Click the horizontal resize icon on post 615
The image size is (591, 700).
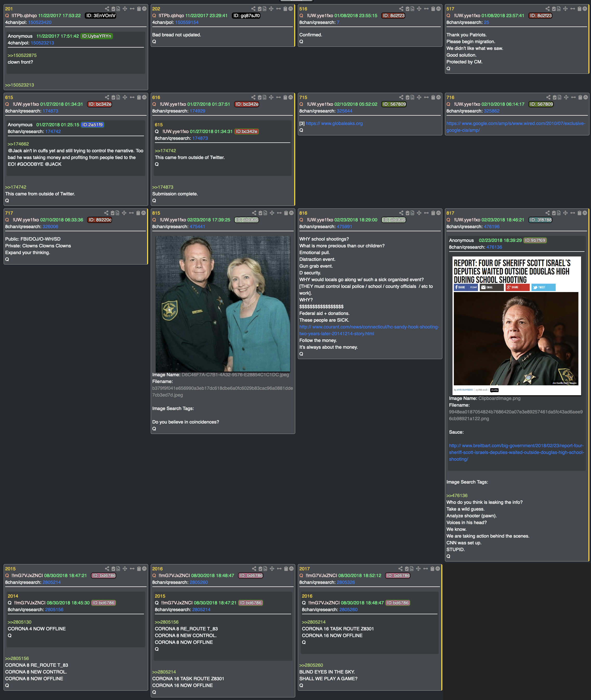pos(132,97)
